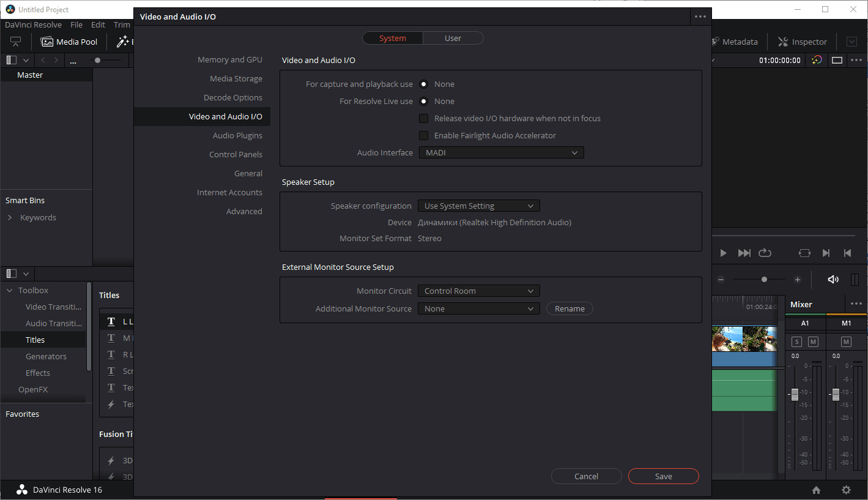
Task: Click the bypass color grades sparkle icon
Action: [817, 60]
